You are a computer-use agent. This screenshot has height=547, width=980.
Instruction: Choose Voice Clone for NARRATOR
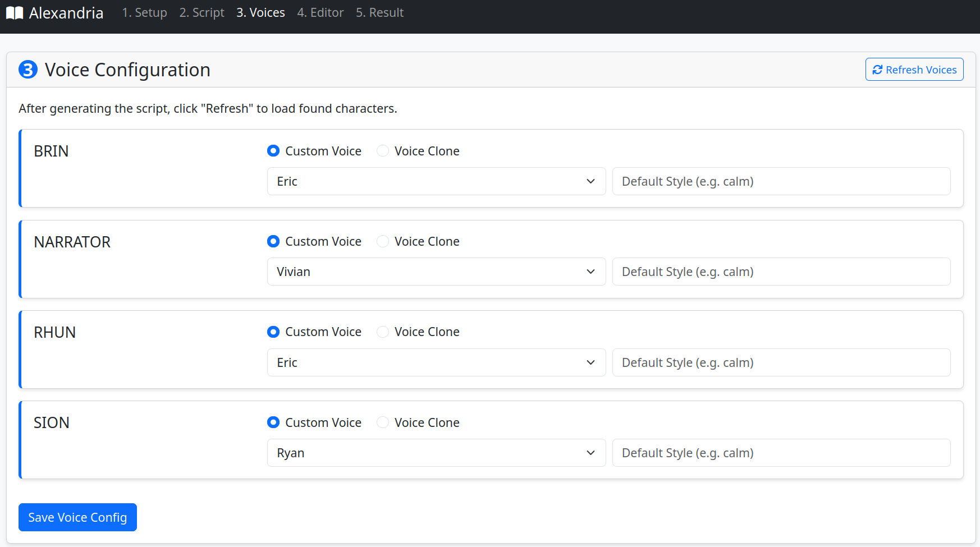pos(383,241)
